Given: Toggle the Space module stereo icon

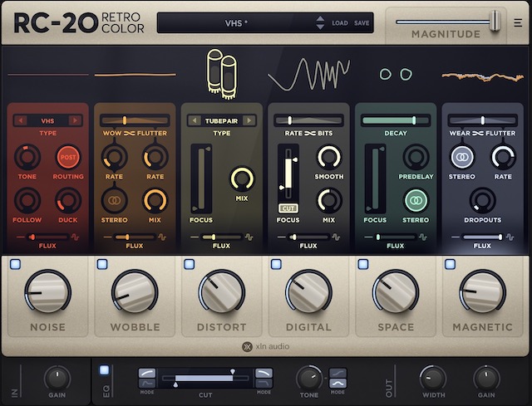Looking at the screenshot, I should (x=416, y=200).
